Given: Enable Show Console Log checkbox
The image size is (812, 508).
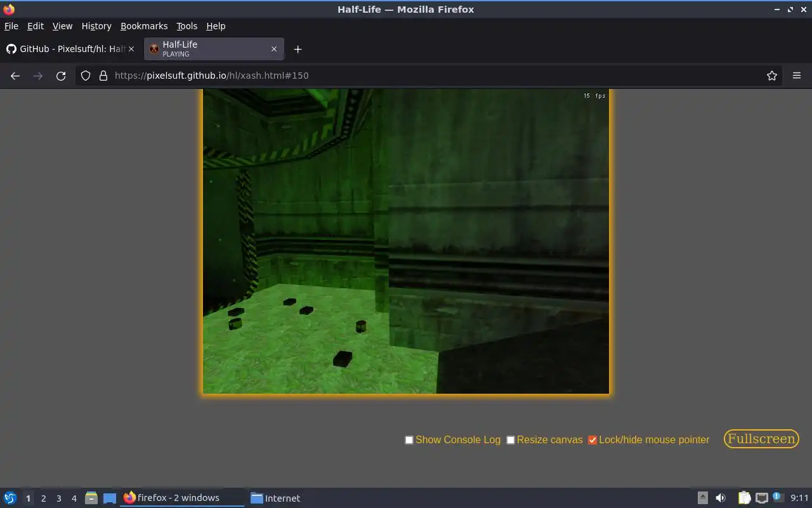Looking at the screenshot, I should tap(409, 440).
